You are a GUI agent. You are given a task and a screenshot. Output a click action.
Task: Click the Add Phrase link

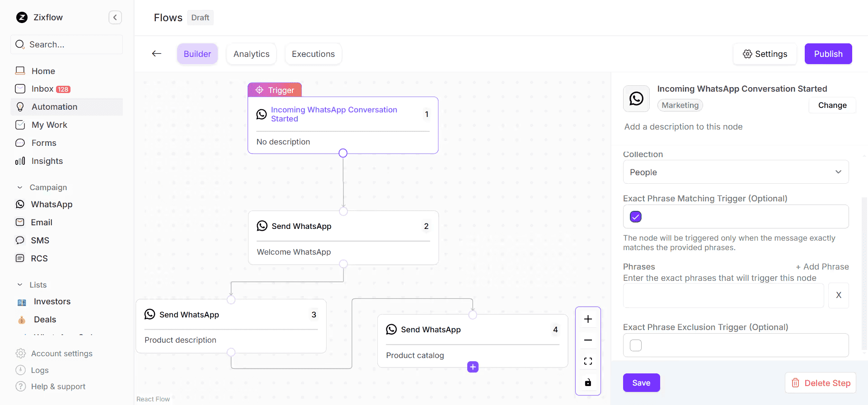(822, 267)
